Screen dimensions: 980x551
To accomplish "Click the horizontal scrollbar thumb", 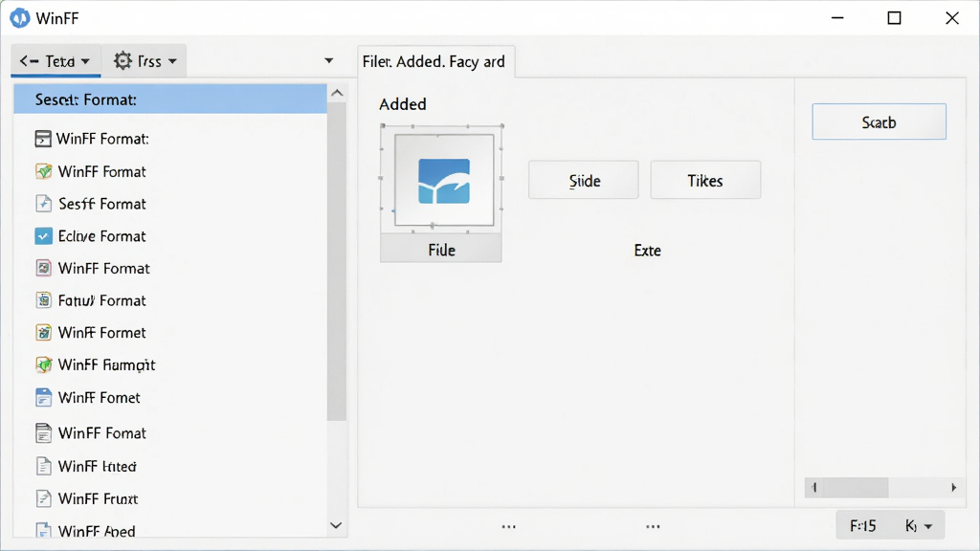I will 856,487.
